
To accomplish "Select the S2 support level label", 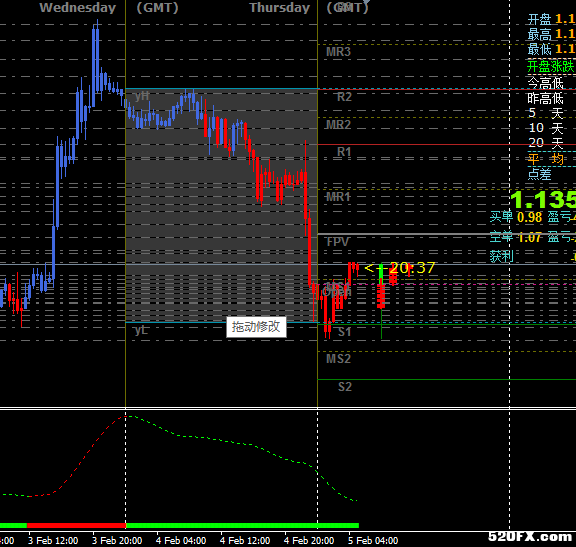I will [x=345, y=386].
